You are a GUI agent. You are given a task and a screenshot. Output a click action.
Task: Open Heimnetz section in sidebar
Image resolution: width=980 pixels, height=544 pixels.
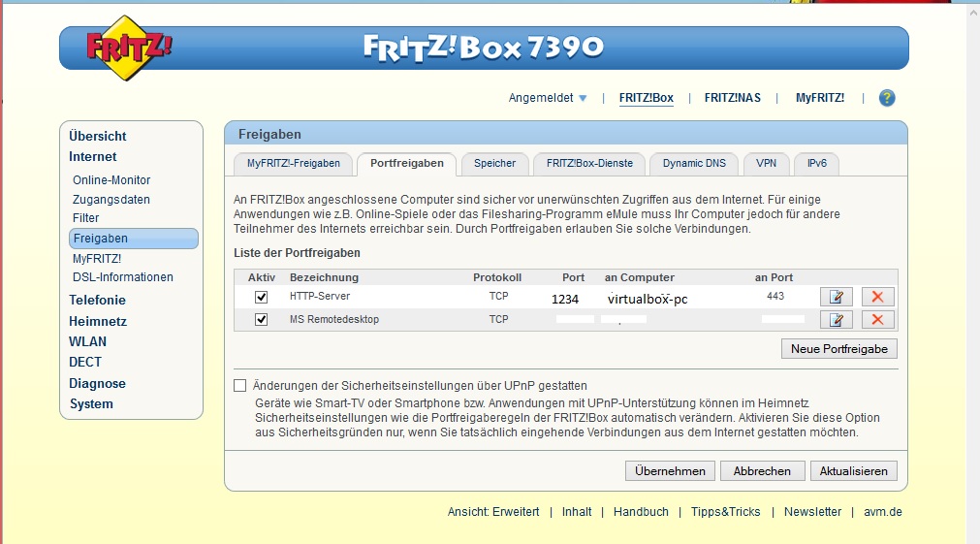click(98, 321)
